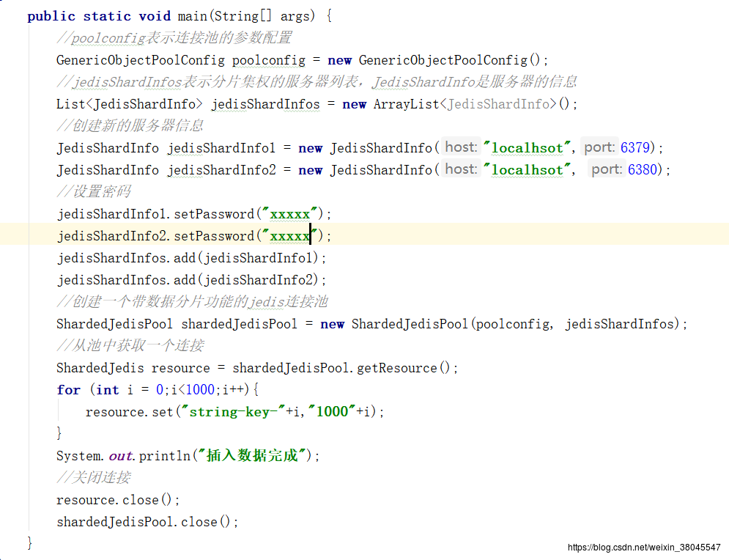Click the port: hint before 6380

607,169
